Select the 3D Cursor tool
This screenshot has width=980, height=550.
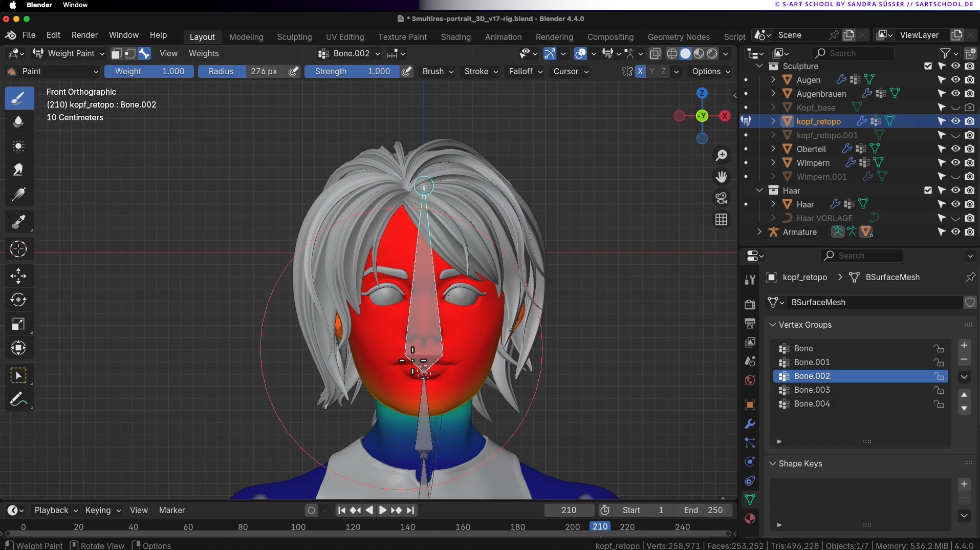19,249
